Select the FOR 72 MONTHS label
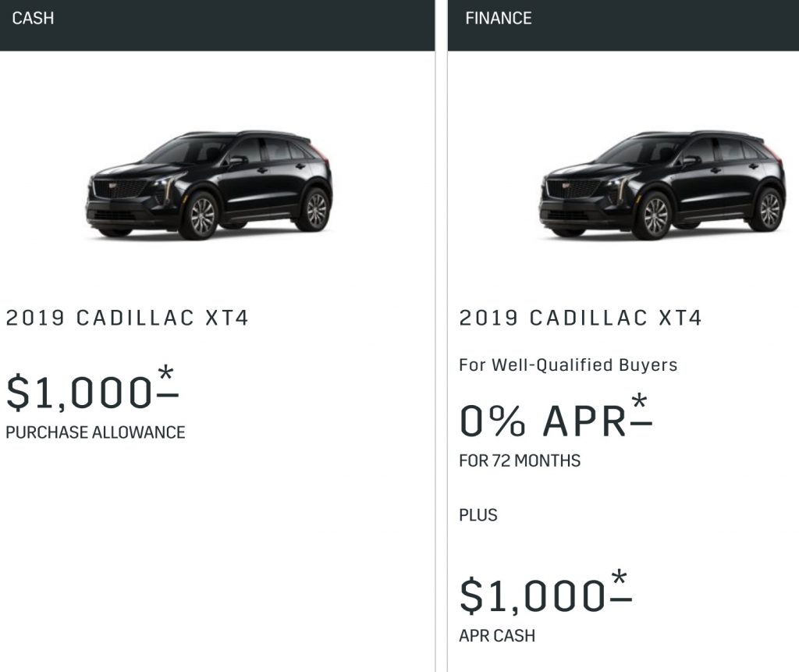The height and width of the screenshot is (672, 799). (520, 460)
